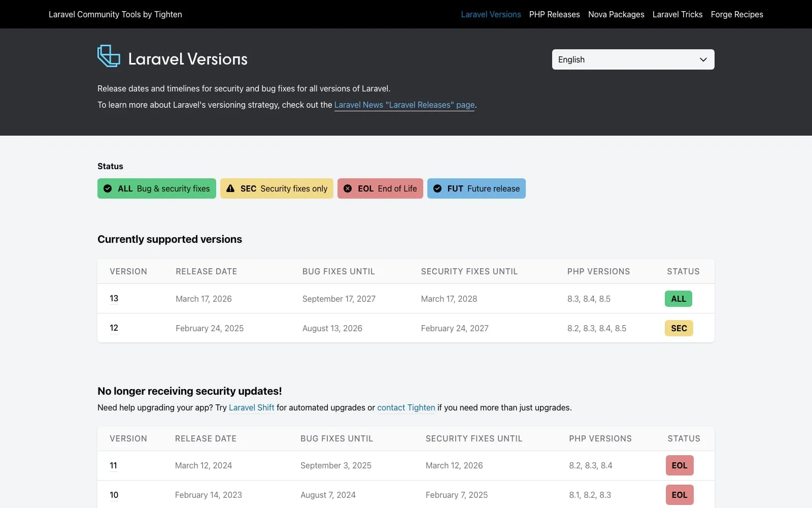Click BUG FIXES UNTIL header in supported table
Screen dimensions: 812x508
339,271
